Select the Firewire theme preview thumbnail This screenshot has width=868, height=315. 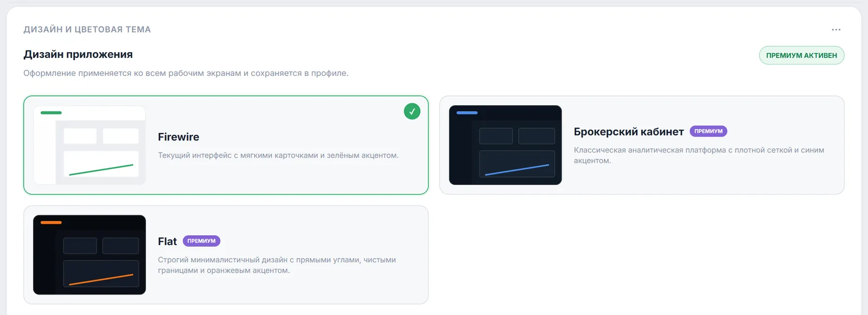pos(90,145)
